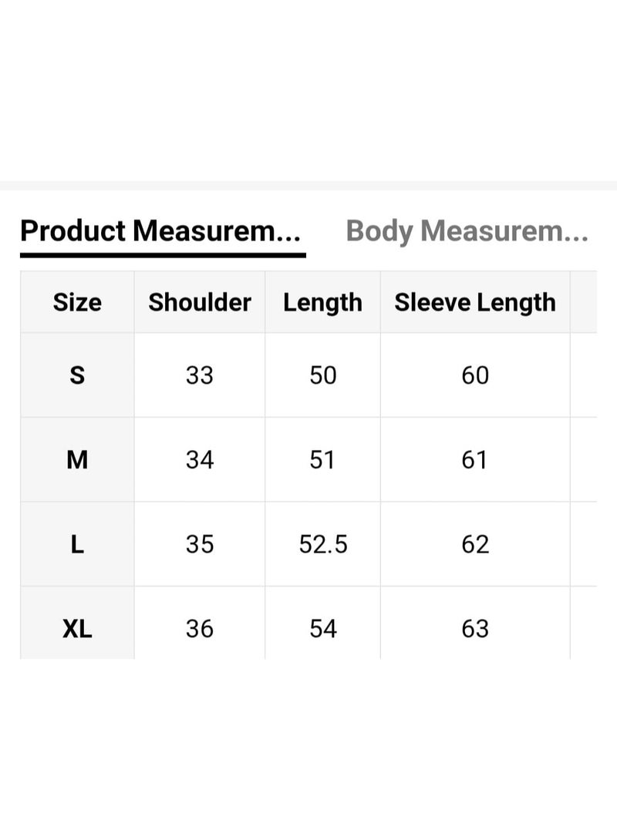Screen dimensions: 617x840
Task: Click the length value 52.5 for size L
Action: point(323,544)
